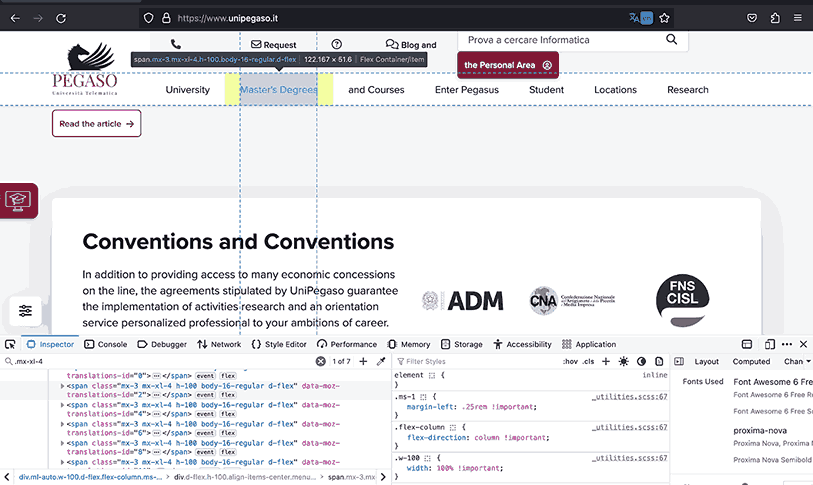Toggle the .cls class panel
813x485 pixels.
[588, 361]
